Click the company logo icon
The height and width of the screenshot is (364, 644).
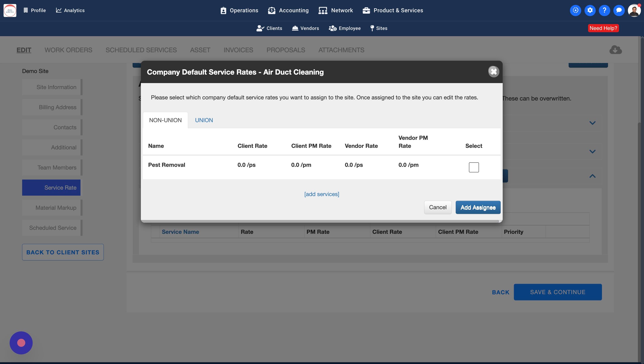(10, 10)
